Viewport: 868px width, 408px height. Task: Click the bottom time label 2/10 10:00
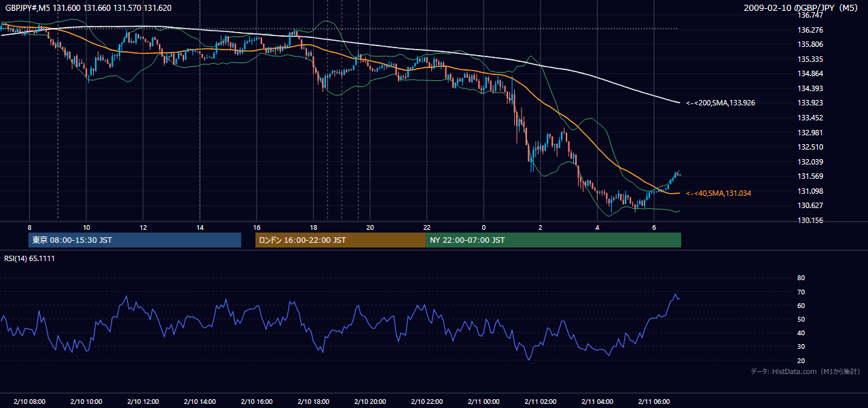click(x=86, y=402)
